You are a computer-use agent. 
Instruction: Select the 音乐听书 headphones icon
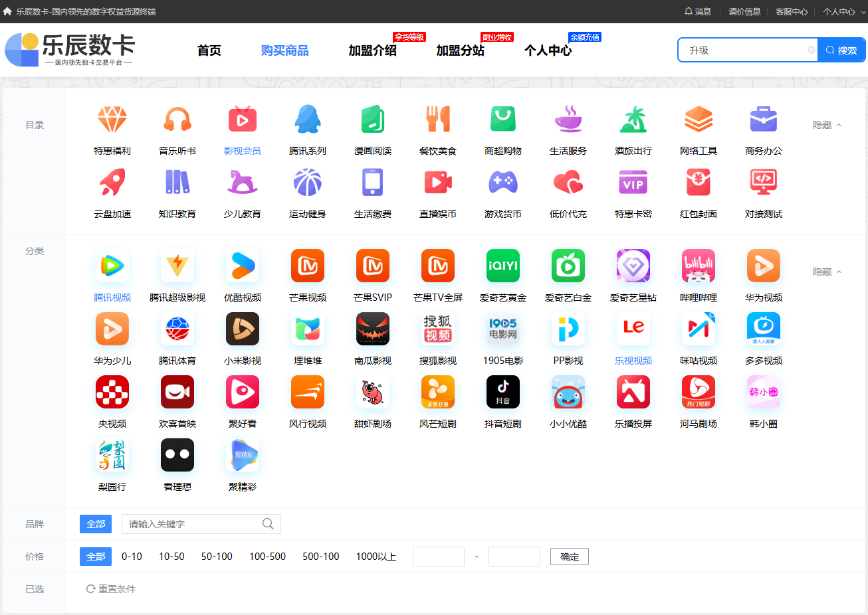pos(177,120)
